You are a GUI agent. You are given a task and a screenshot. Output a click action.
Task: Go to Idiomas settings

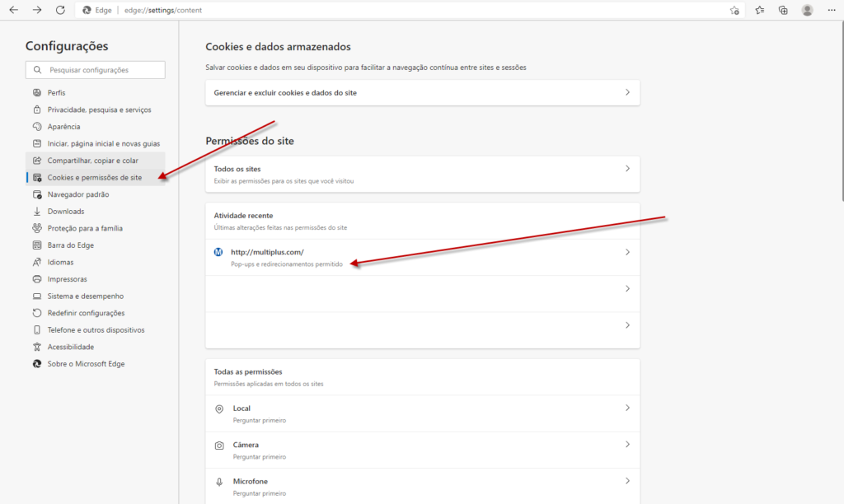[60, 262]
